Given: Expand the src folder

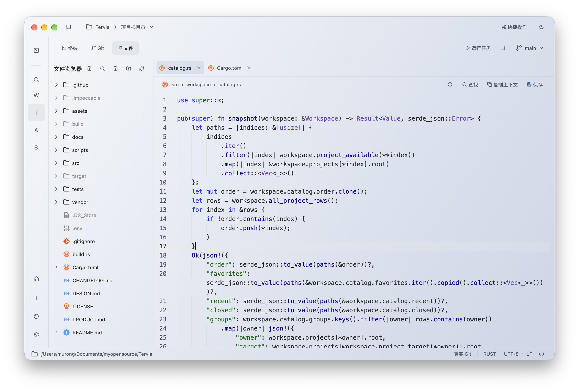Looking at the screenshot, I should (57, 163).
